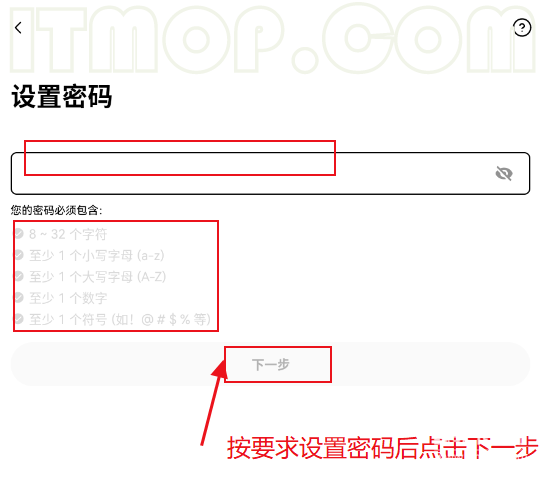Click the check icon beside 符号 requirement
542x477 pixels.
click(19, 319)
